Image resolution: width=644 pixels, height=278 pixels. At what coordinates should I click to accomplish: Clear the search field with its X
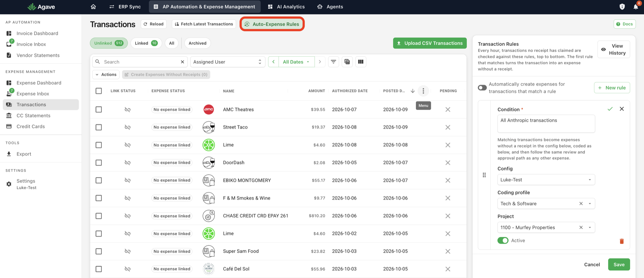[x=182, y=62]
